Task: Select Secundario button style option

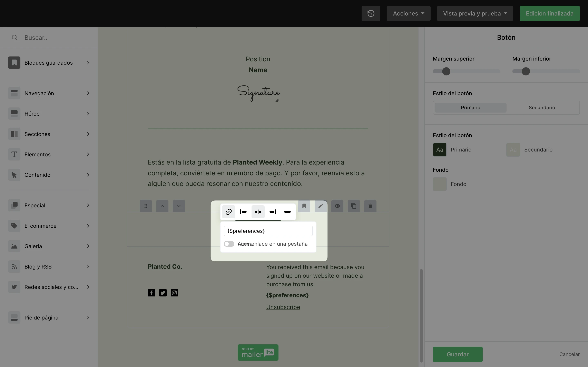Action: [542, 107]
